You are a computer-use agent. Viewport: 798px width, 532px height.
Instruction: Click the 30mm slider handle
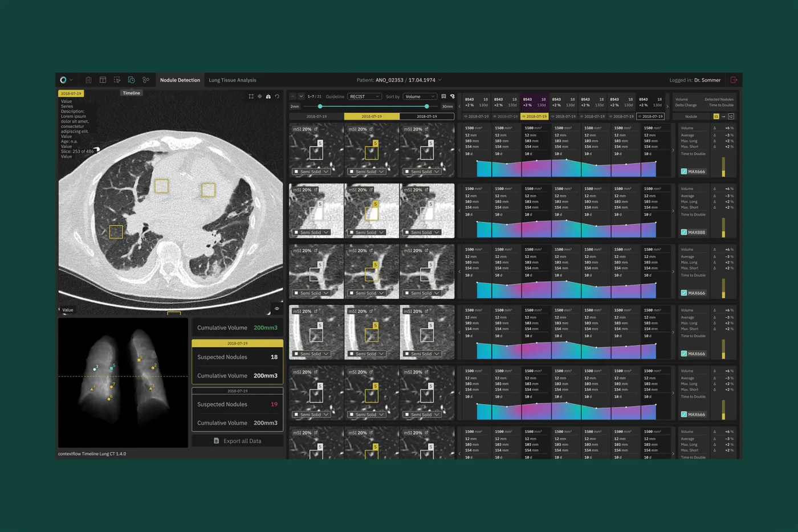tap(427, 107)
